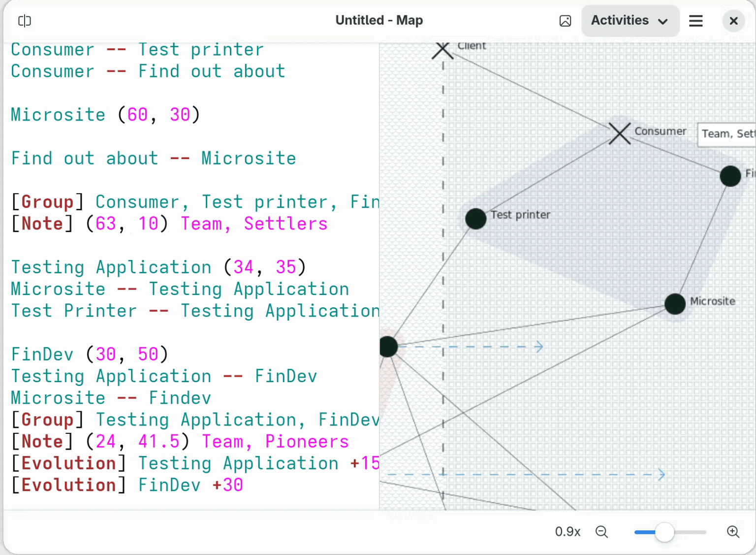The image size is (756, 555).
Task: Close the Untitled - Map window
Action: [x=733, y=21]
